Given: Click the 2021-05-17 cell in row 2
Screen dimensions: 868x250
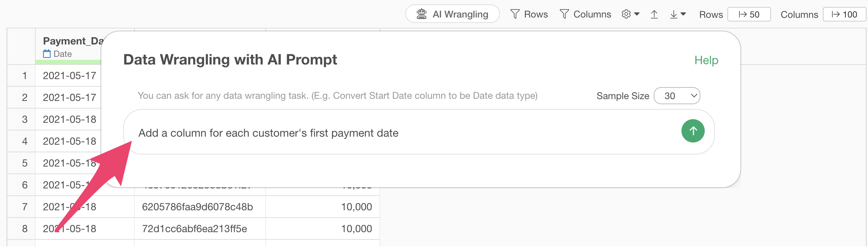Looking at the screenshot, I should click(x=70, y=98).
